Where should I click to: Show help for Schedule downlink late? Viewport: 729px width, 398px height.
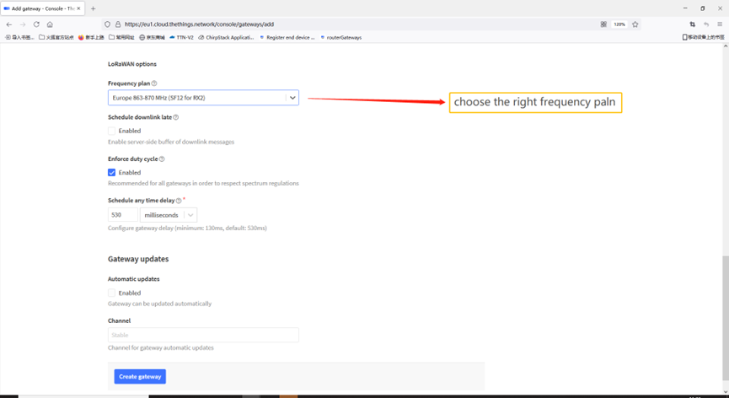(x=176, y=118)
